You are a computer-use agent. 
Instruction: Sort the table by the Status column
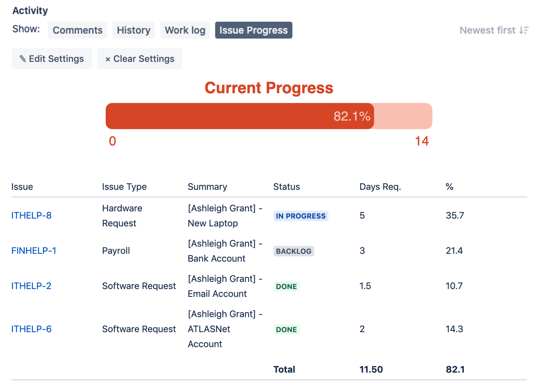click(x=286, y=187)
